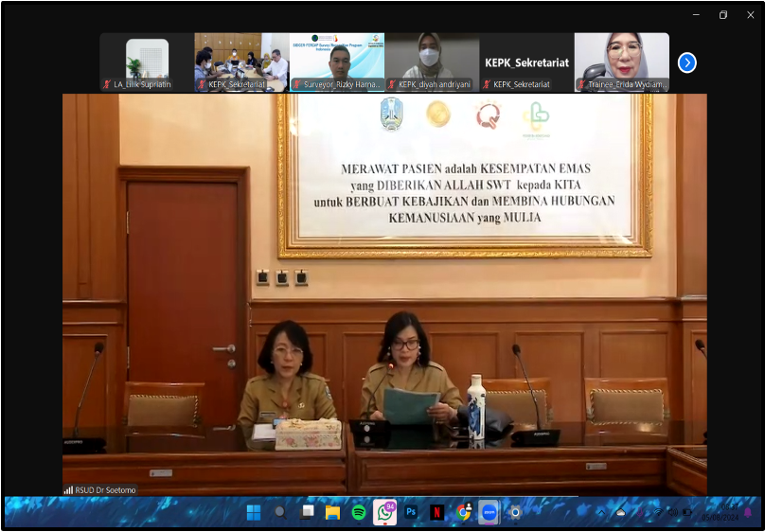Select Surveyor_Rizky's video thumbnail
765x532 pixels.
click(x=337, y=62)
